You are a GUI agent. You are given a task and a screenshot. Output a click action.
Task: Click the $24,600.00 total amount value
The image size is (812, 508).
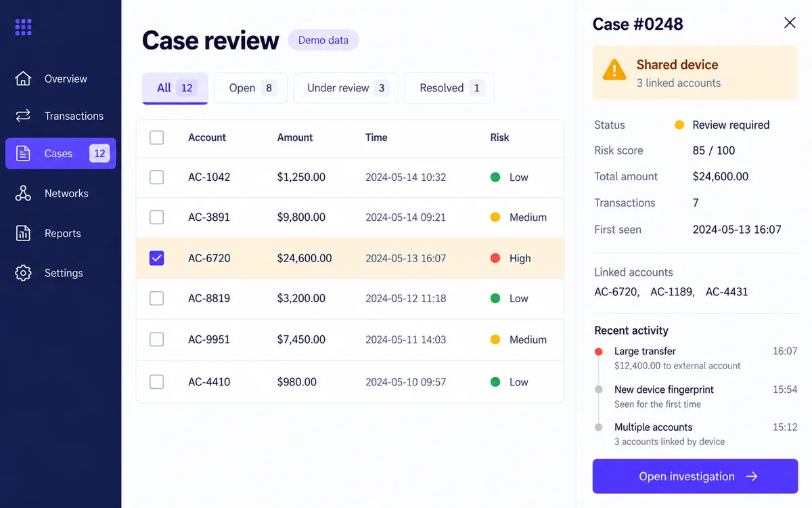click(721, 176)
